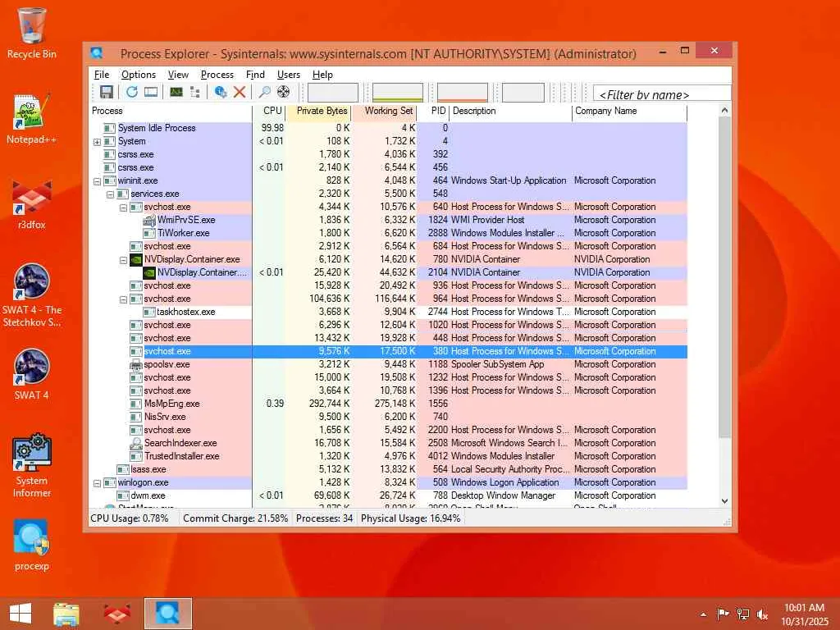The image size is (840, 630).
Task: Click r3dfox taskbar icon
Action: (x=116, y=614)
